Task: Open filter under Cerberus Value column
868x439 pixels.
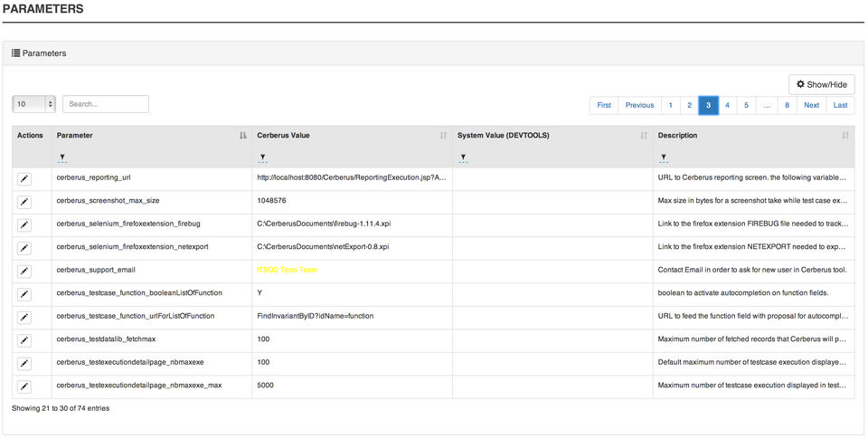Action: (262, 157)
